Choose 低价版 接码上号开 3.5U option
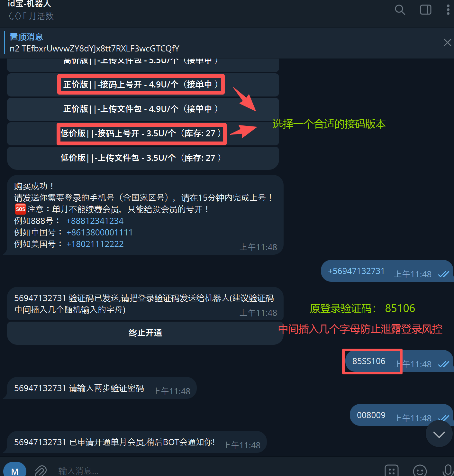The height and width of the screenshot is (476, 454). 143,133
